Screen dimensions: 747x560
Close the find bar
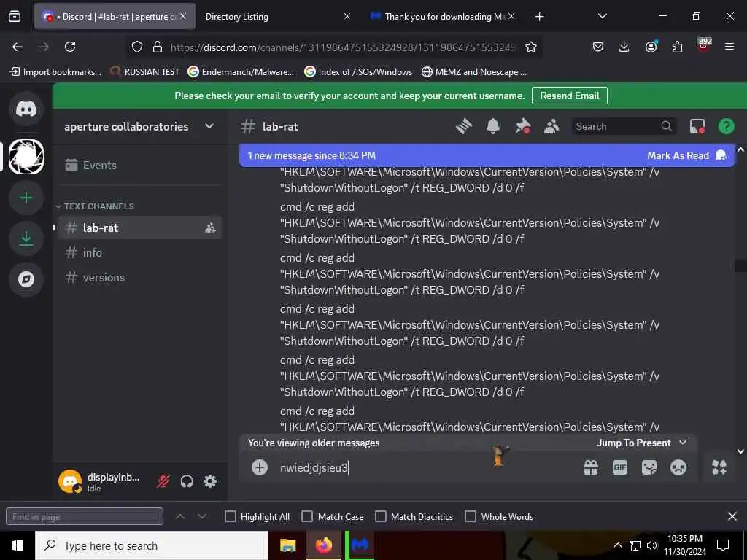click(732, 517)
